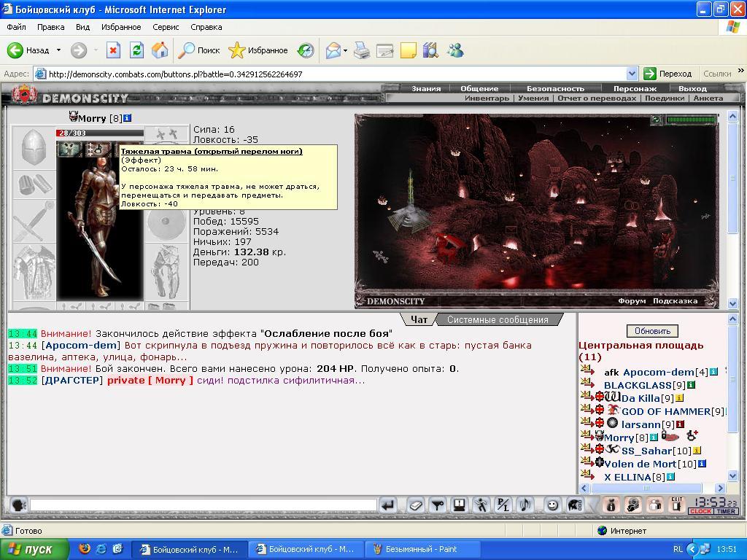
Task: Click the eraser icon to clear chat
Action: click(415, 505)
